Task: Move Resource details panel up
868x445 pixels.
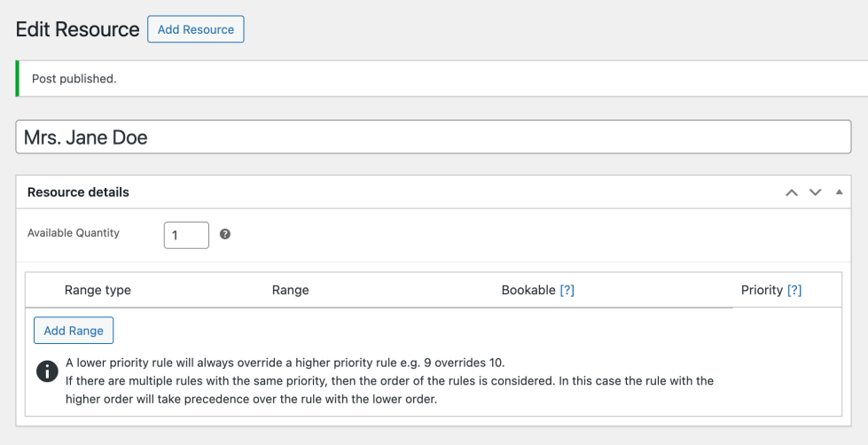Action: [x=792, y=192]
